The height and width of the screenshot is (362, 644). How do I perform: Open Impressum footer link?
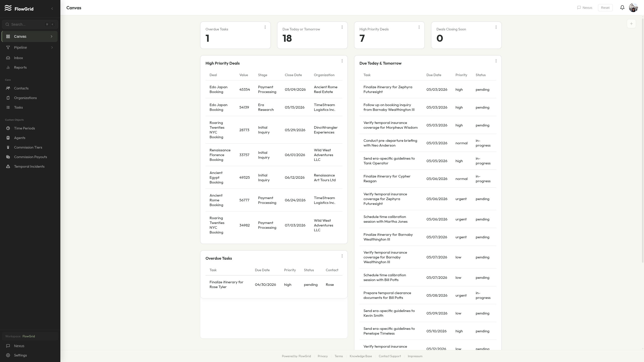click(x=415, y=356)
